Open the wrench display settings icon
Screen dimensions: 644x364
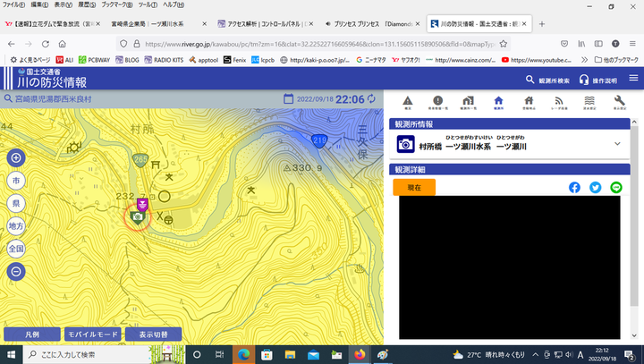pyautogui.click(x=618, y=104)
